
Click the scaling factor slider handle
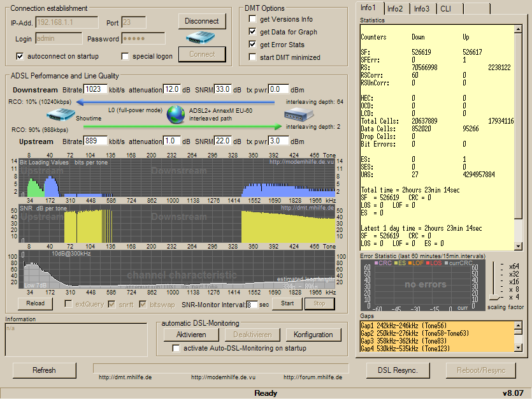coord(496,298)
